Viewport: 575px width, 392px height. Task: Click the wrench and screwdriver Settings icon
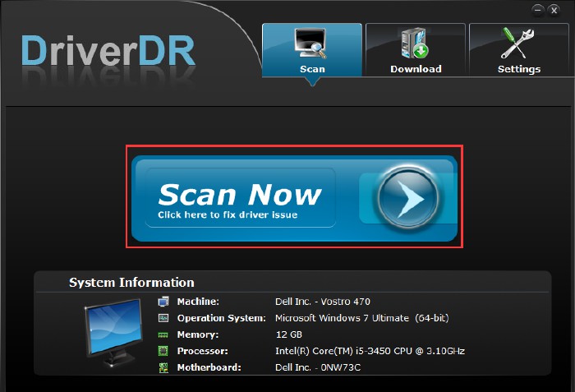coord(519,44)
